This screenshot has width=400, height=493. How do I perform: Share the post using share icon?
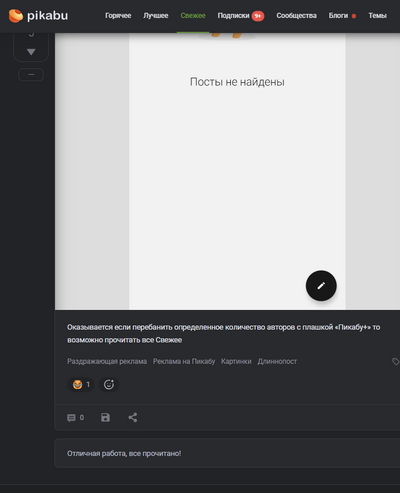tap(133, 417)
